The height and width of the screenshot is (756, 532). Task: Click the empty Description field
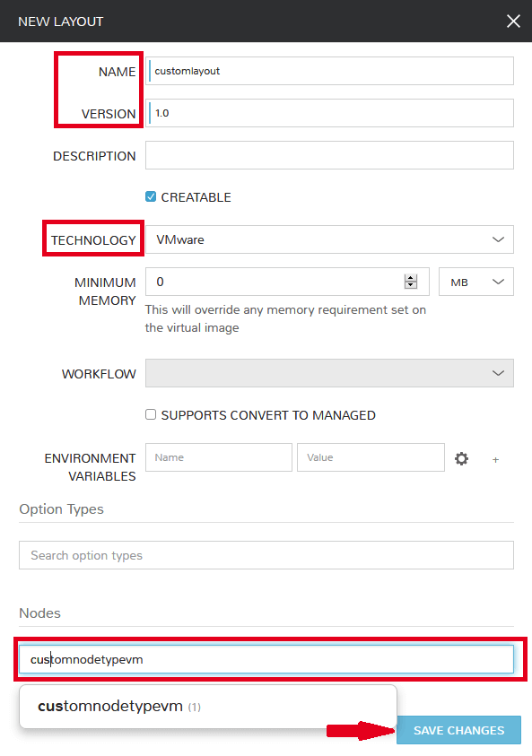pos(329,155)
